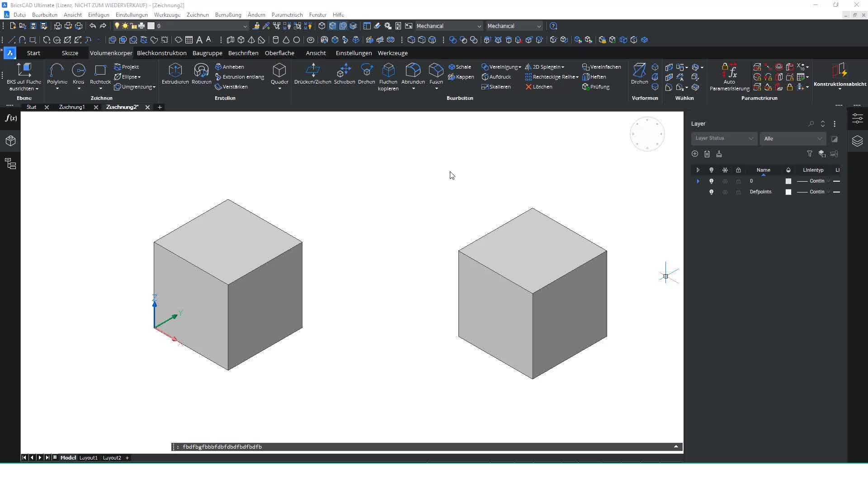
Task: Select the Rechteck tool
Action: click(100, 74)
